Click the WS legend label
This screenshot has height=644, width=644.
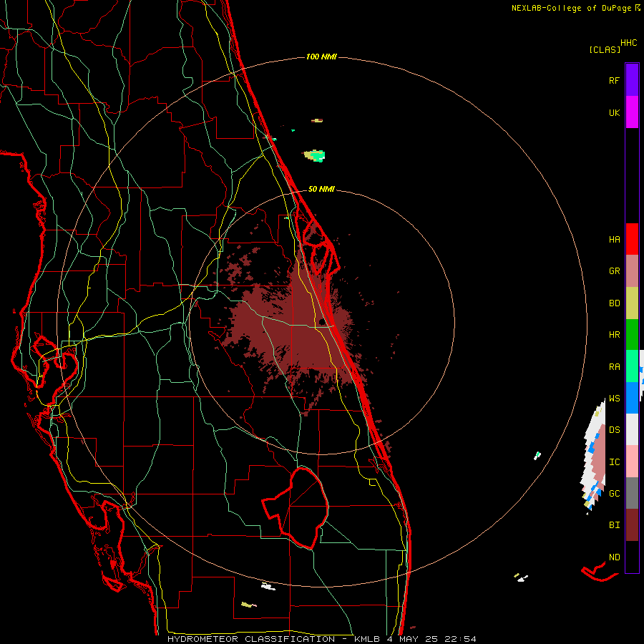tap(614, 399)
